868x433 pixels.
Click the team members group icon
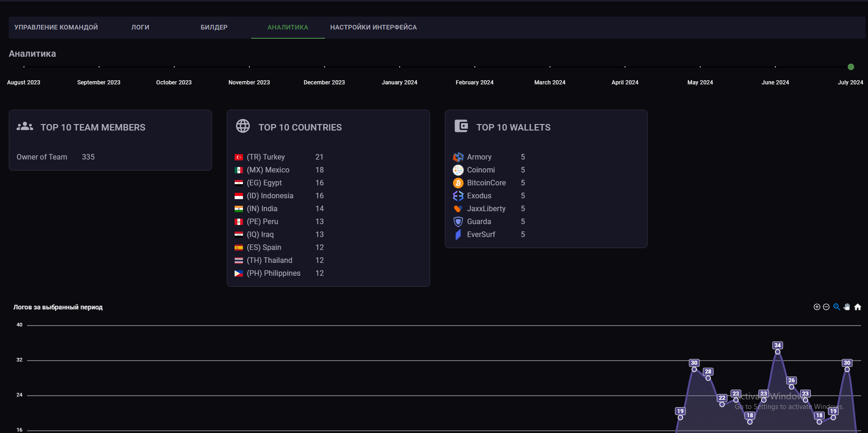click(25, 126)
